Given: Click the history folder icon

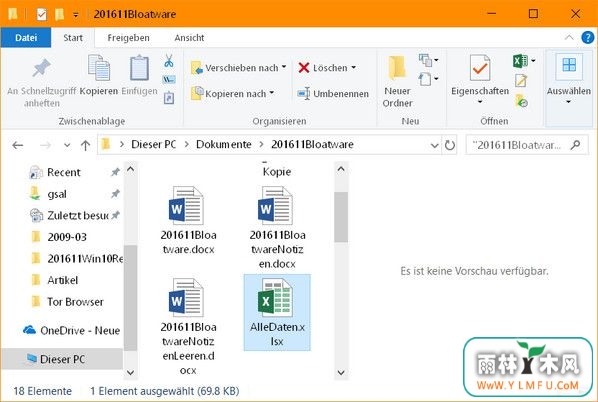Looking at the screenshot, I should pyautogui.click(x=521, y=100).
